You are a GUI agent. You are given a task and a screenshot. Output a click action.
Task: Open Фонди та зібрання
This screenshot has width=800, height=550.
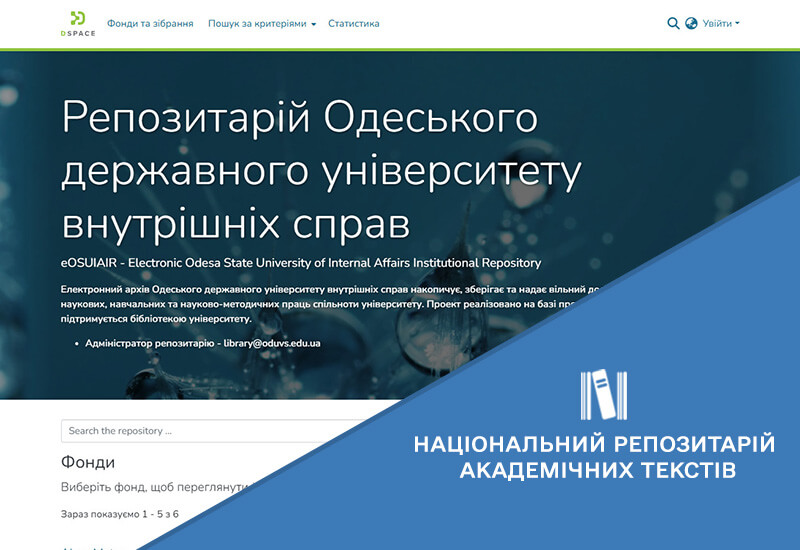pos(150,23)
